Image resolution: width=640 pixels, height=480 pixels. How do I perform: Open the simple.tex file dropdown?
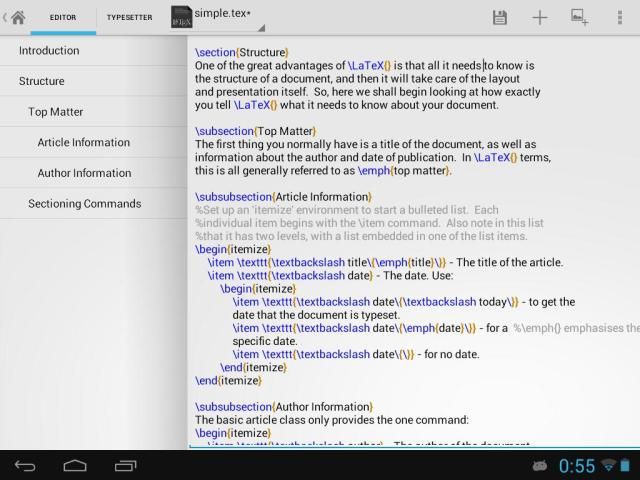point(225,15)
